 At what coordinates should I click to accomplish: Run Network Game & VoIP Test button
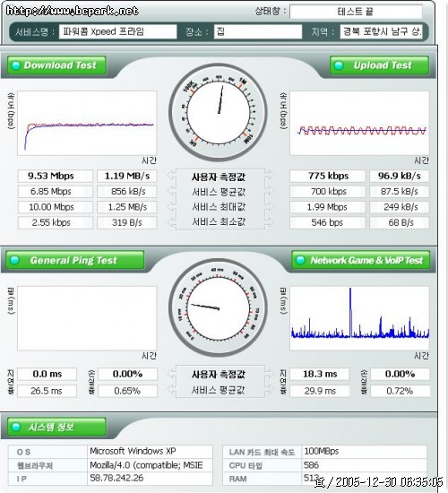(x=360, y=260)
